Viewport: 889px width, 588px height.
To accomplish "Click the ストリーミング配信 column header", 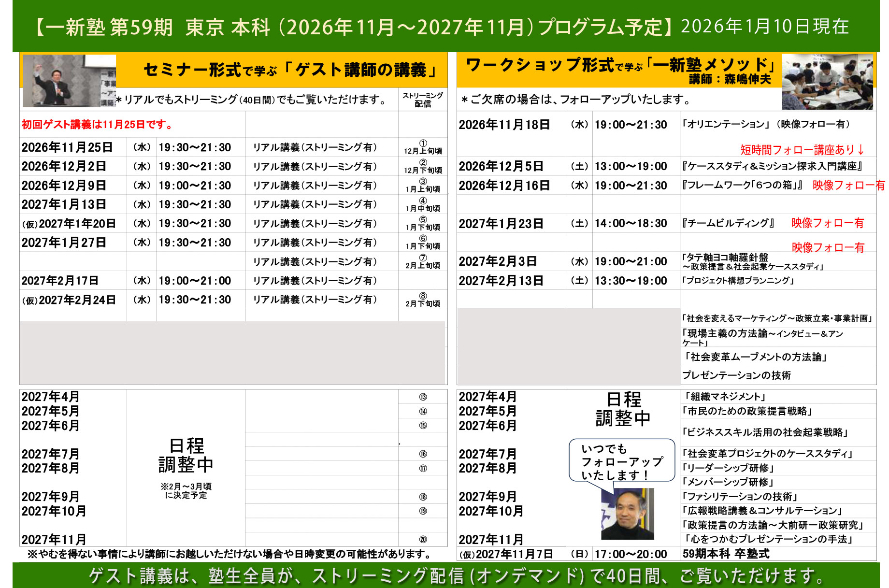I will (x=423, y=100).
